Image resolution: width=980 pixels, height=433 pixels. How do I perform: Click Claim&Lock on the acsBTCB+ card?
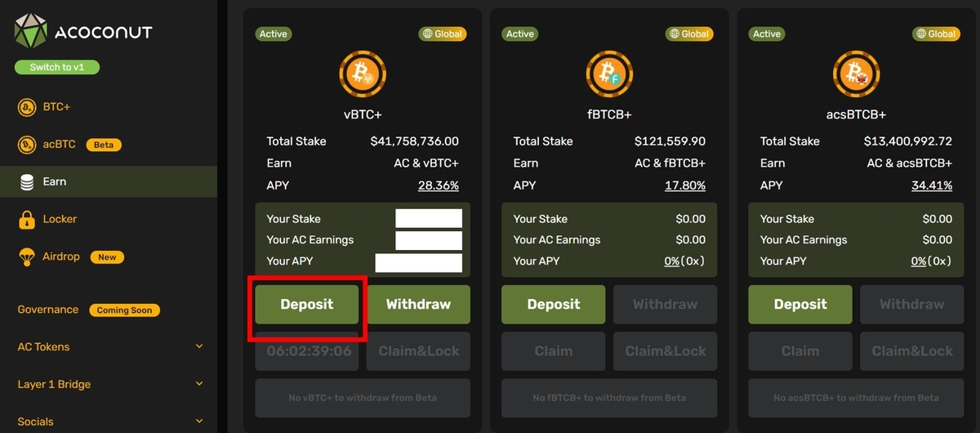click(x=911, y=351)
